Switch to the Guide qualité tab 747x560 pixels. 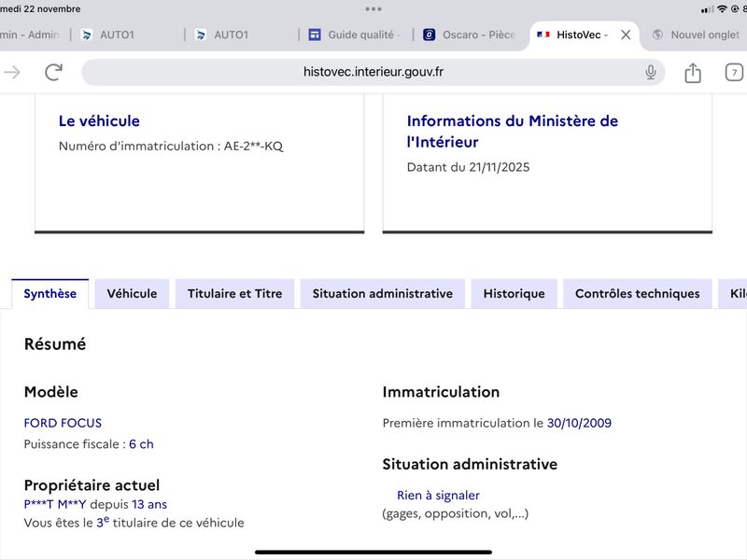coord(356,35)
